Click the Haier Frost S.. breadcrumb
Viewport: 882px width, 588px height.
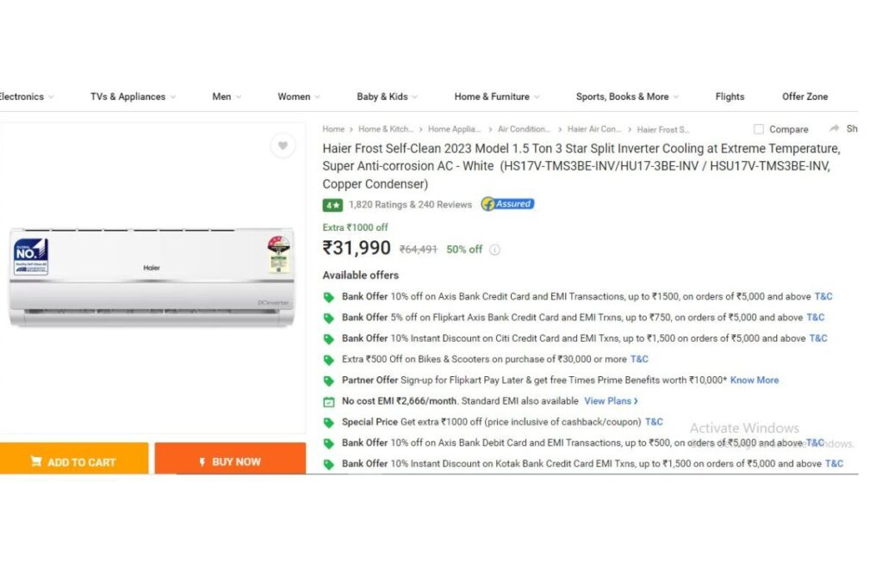(x=663, y=129)
